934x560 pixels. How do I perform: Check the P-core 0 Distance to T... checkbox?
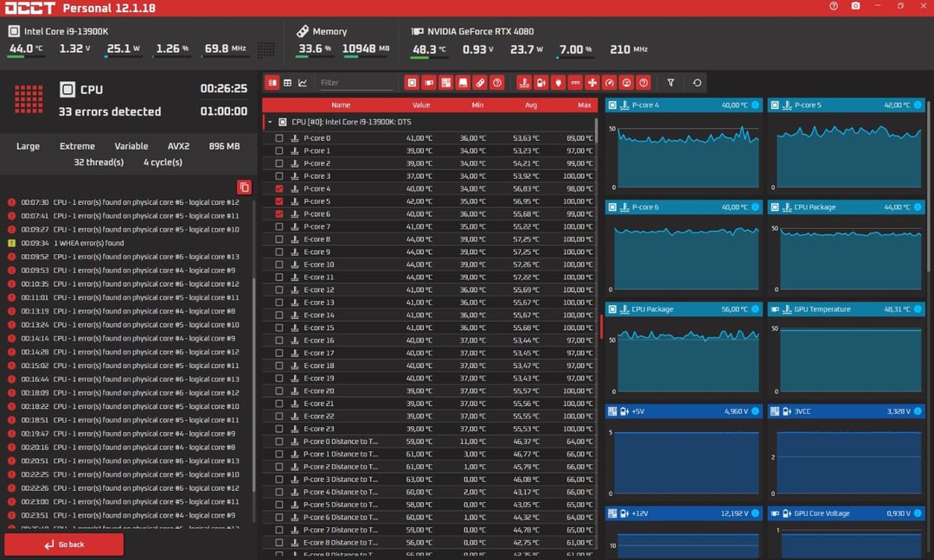[x=278, y=442]
